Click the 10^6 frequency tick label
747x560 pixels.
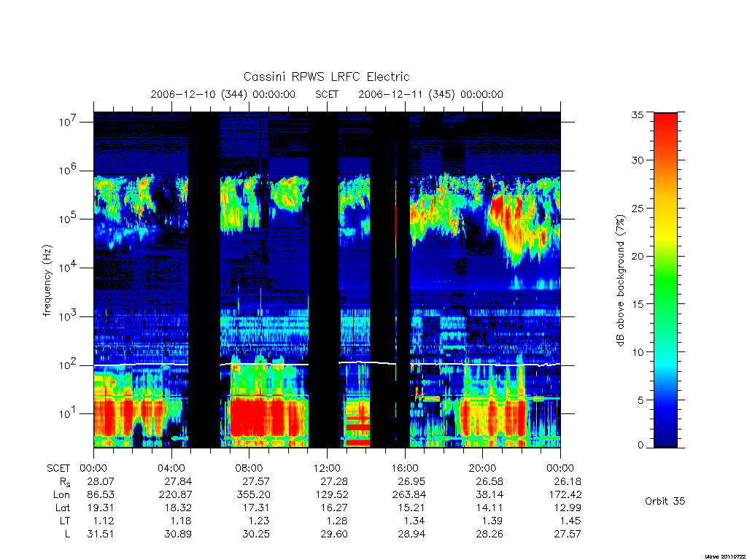pos(68,170)
